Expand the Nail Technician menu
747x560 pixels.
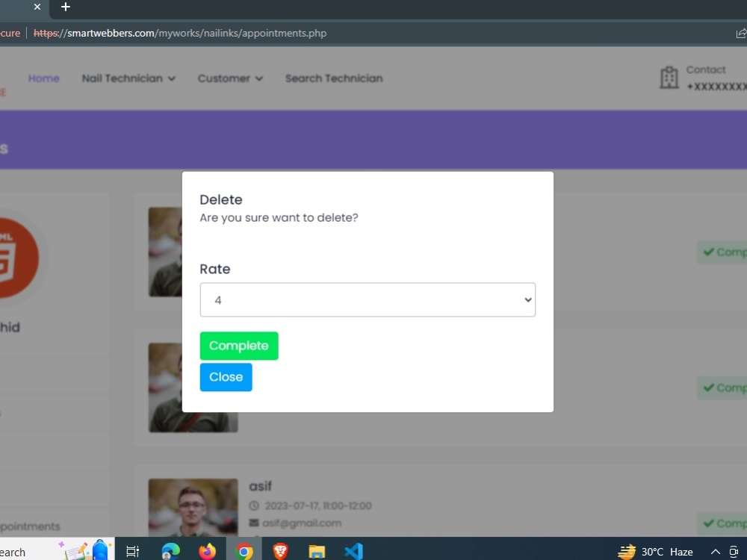(128, 78)
